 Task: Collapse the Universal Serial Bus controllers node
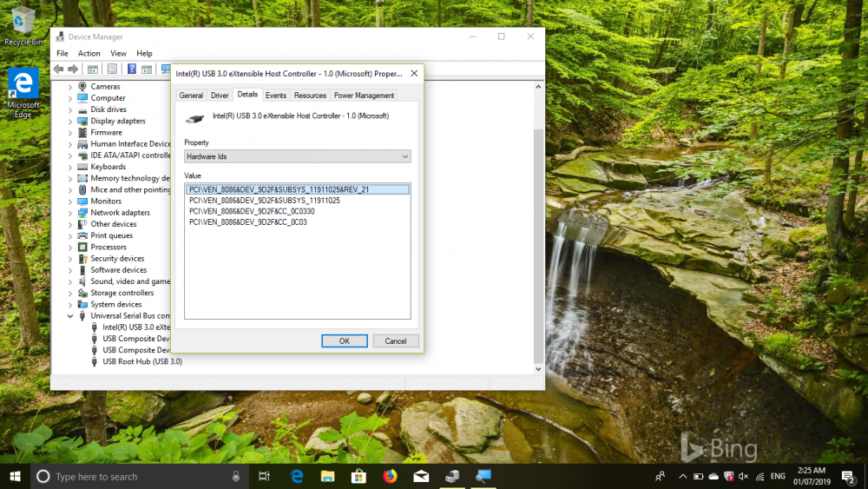[x=70, y=315]
